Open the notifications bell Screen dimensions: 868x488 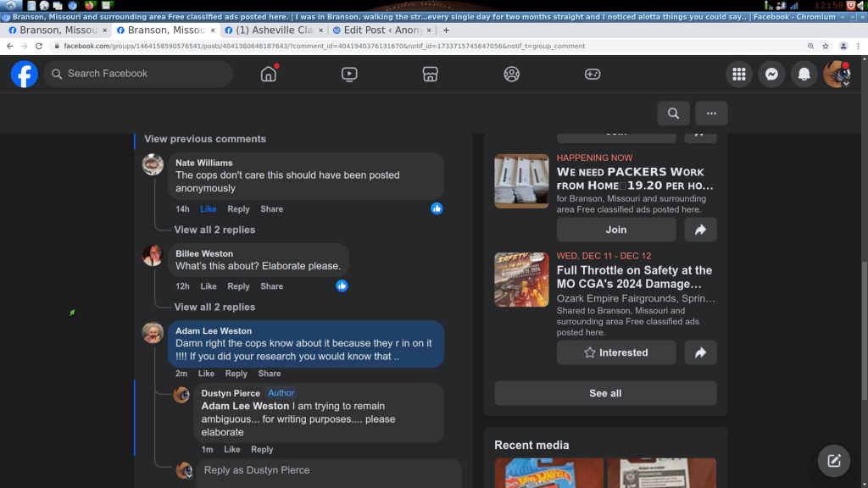coord(804,75)
